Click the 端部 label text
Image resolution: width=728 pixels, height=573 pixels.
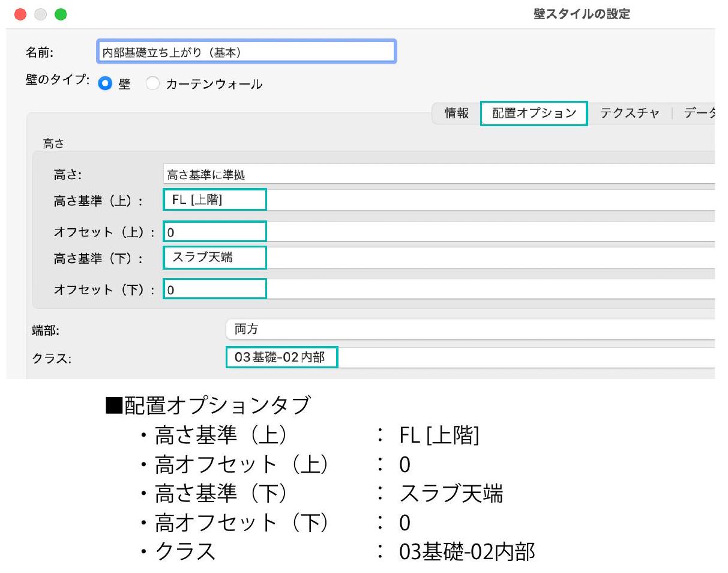pyautogui.click(x=46, y=330)
